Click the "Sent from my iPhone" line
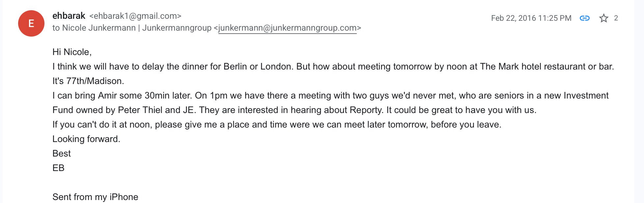Screen dimensions: 644x203 pos(95,197)
